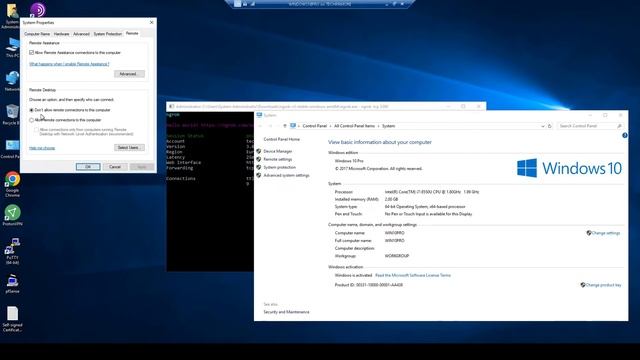Click search magnifier in Search Control Panel box
The image size is (640, 360).
pyautogui.click(x=619, y=126)
